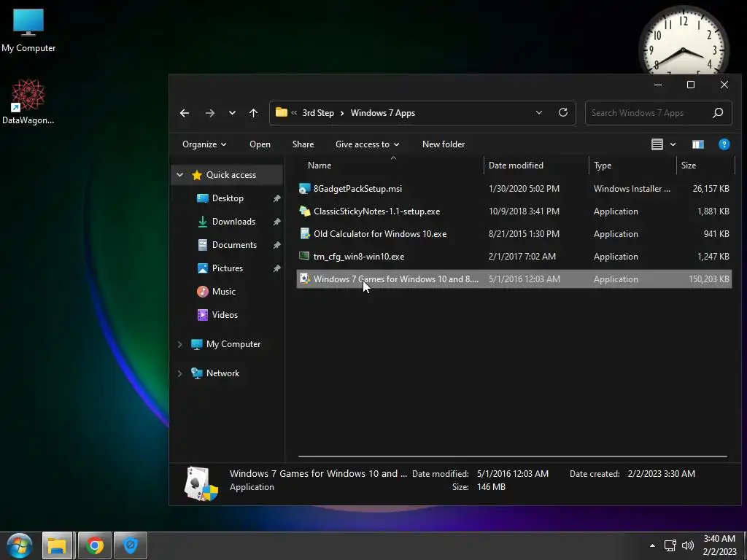
Task: Sort by Size column header
Action: point(689,166)
